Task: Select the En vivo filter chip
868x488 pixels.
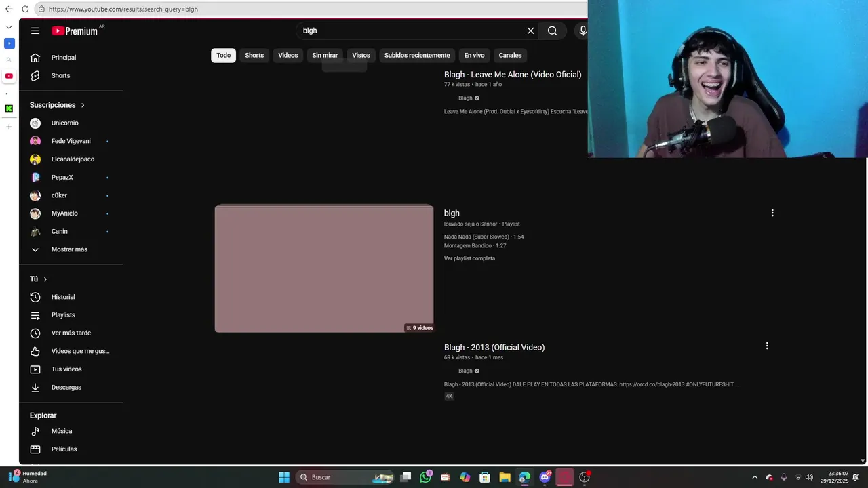Action: click(474, 55)
